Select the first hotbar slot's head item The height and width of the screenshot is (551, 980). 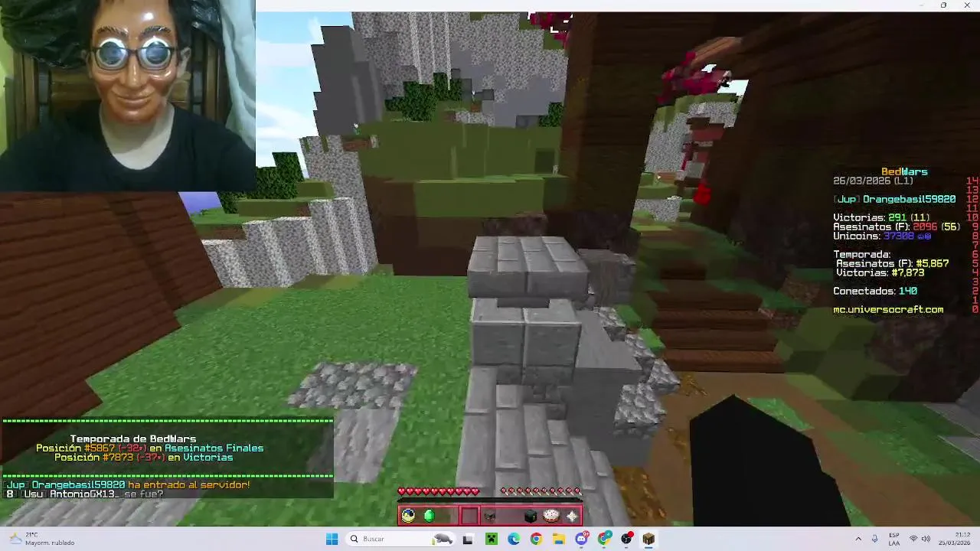point(408,516)
